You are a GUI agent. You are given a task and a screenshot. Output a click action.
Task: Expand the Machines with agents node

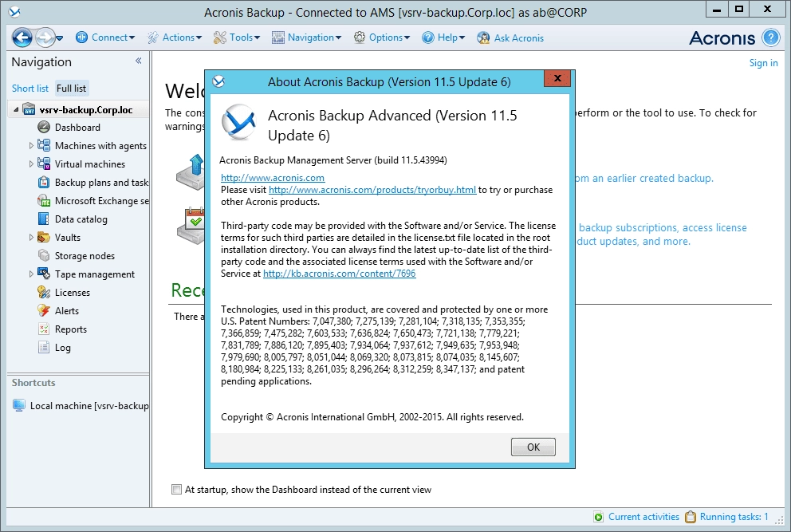click(x=31, y=146)
